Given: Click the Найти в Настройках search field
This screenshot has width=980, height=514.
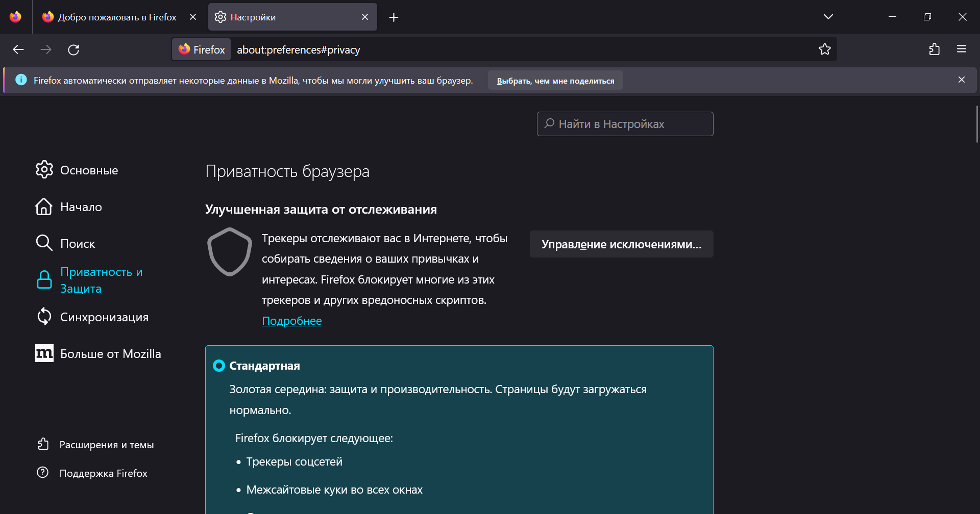Looking at the screenshot, I should 625,124.
